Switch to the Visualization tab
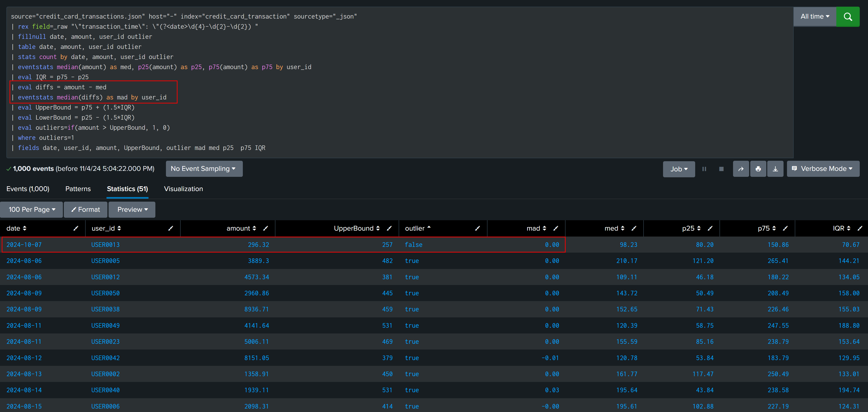868x412 pixels. (183, 189)
